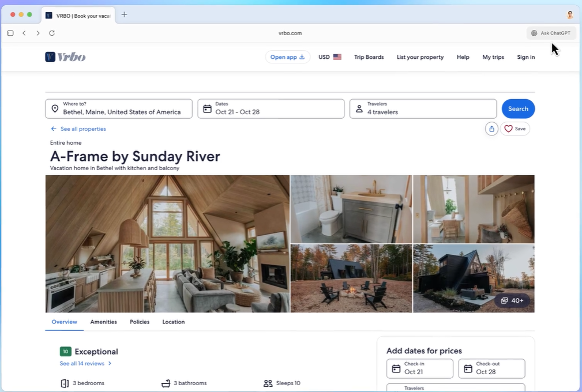
Task: Click the bathtub bathrooms icon
Action: pos(166,383)
